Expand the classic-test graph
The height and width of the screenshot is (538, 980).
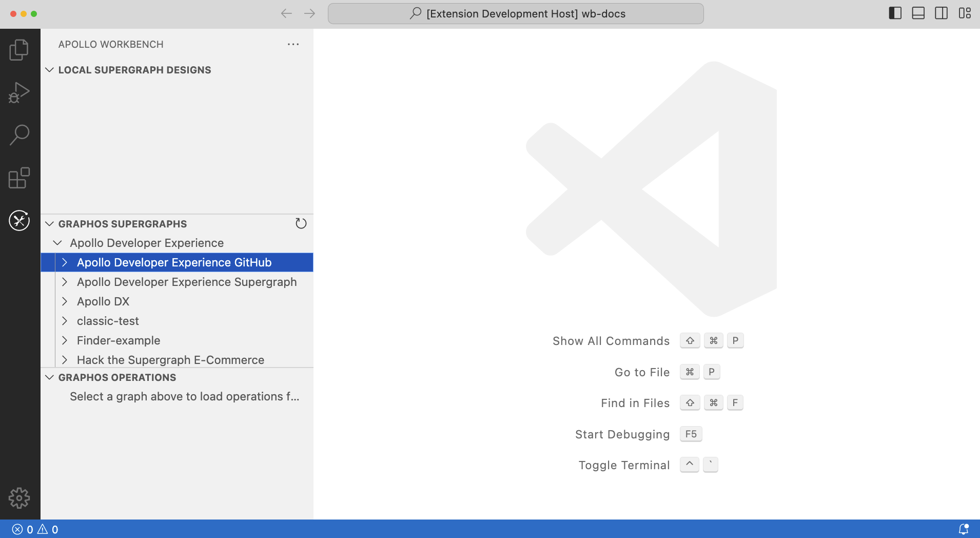(x=65, y=321)
